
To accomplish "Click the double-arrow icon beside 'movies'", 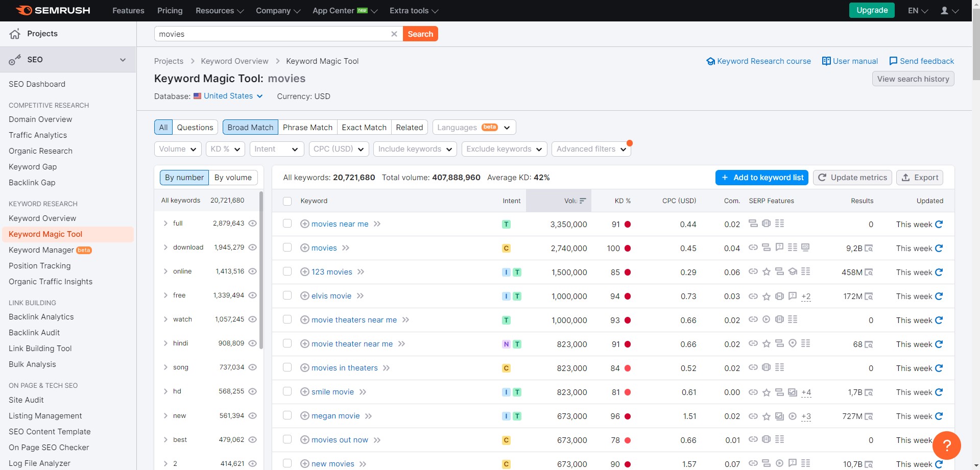I will (x=346, y=248).
